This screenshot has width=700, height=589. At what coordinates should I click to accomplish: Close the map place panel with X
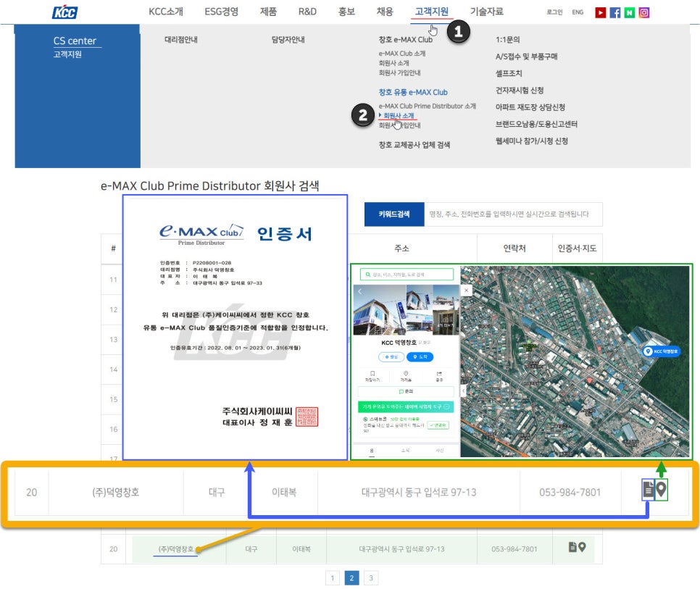click(466, 291)
